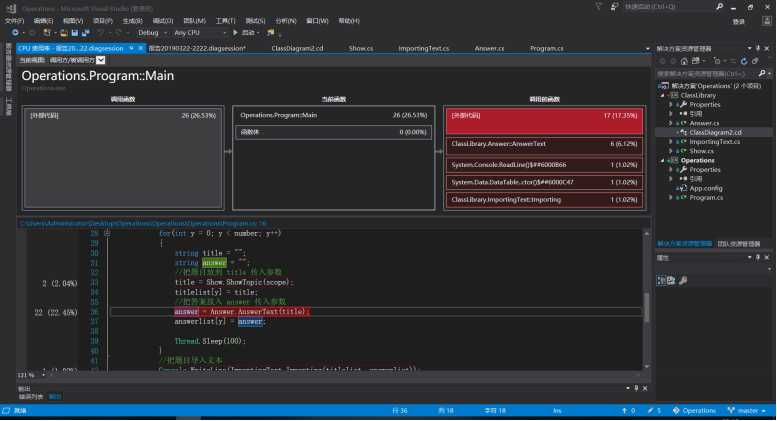Close the active CPU usage diagsession tab
Screen dimensions: 777x421
click(141, 48)
